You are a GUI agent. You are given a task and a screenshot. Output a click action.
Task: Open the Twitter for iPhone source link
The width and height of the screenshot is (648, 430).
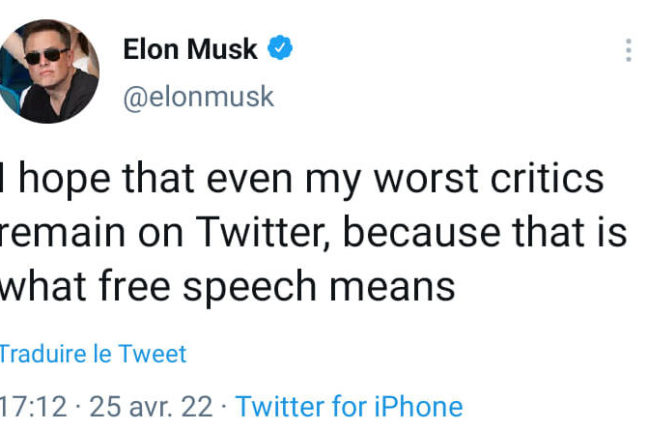coord(349,407)
